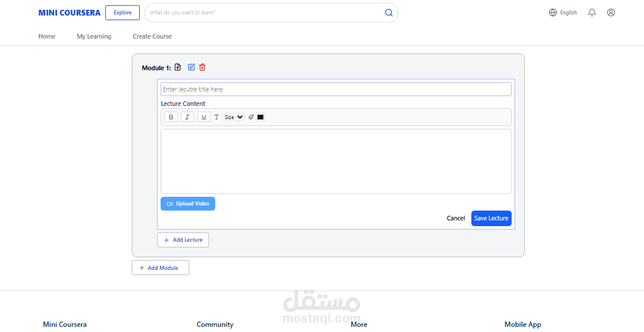
Task: Click inside the lecture content editor area
Action: click(x=336, y=161)
